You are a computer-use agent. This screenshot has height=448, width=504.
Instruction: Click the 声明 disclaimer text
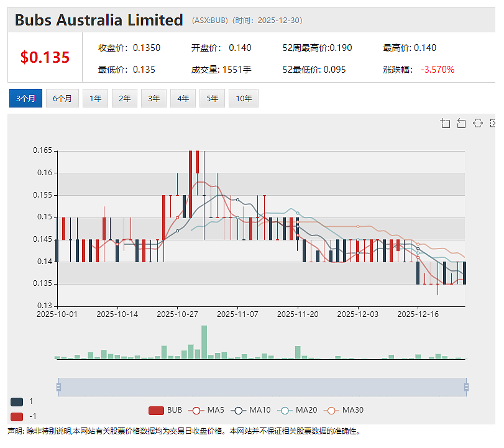tap(183, 431)
